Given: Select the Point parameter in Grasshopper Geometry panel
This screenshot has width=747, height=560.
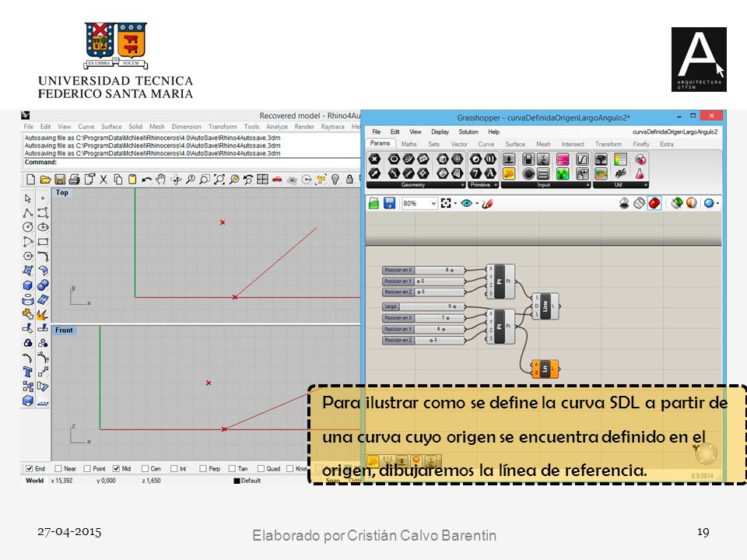Looking at the screenshot, I should click(375, 159).
